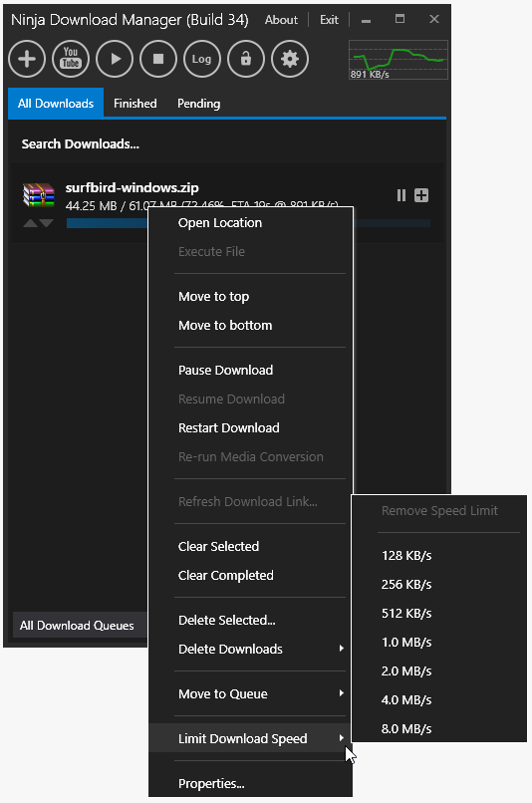The height and width of the screenshot is (803, 532).
Task: Click the add new download plus icon
Action: click(27, 59)
